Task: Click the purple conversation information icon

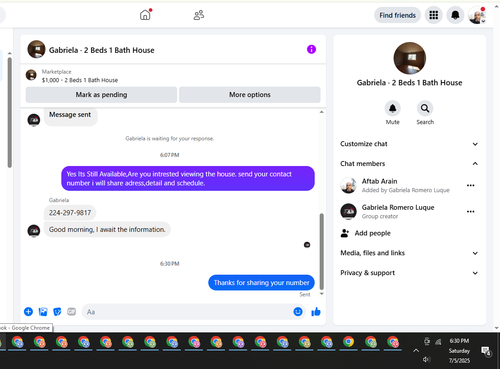Action: pos(311,49)
